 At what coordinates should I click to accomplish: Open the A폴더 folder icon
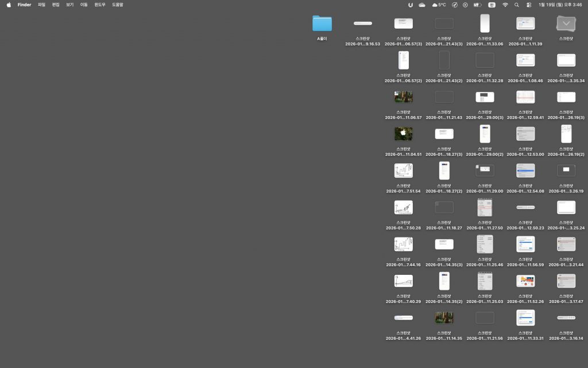pos(322,24)
